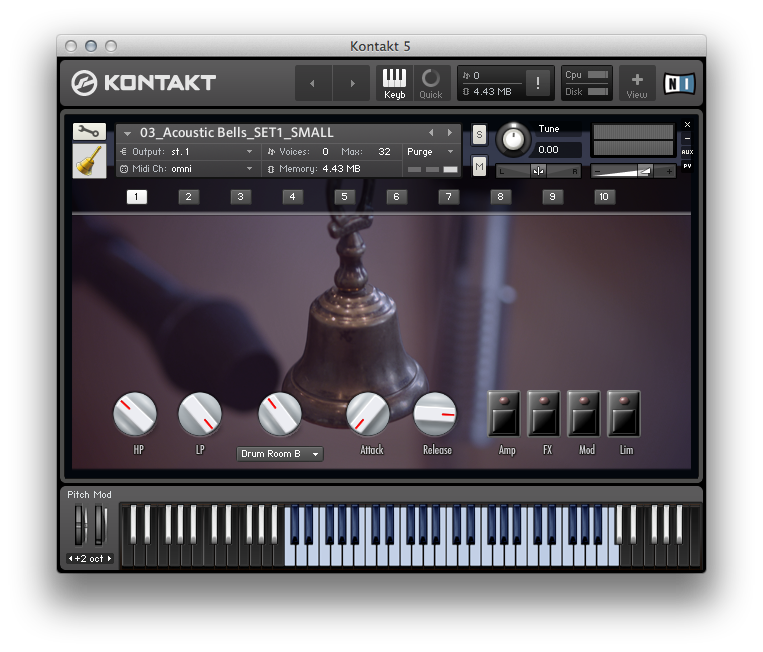This screenshot has height=652, width=763.
Task: Show the AUX sends
Action: pyautogui.click(x=687, y=152)
